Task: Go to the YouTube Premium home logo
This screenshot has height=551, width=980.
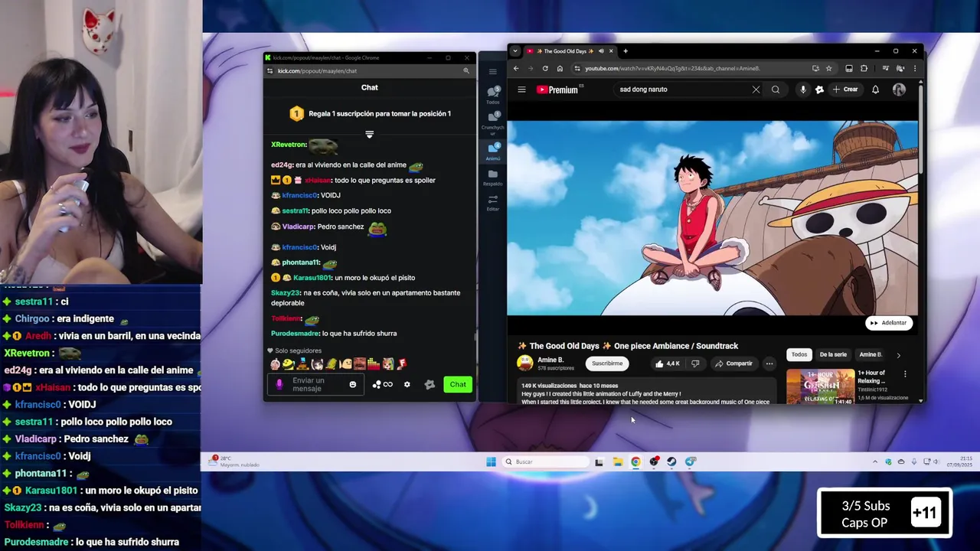Action: point(559,90)
